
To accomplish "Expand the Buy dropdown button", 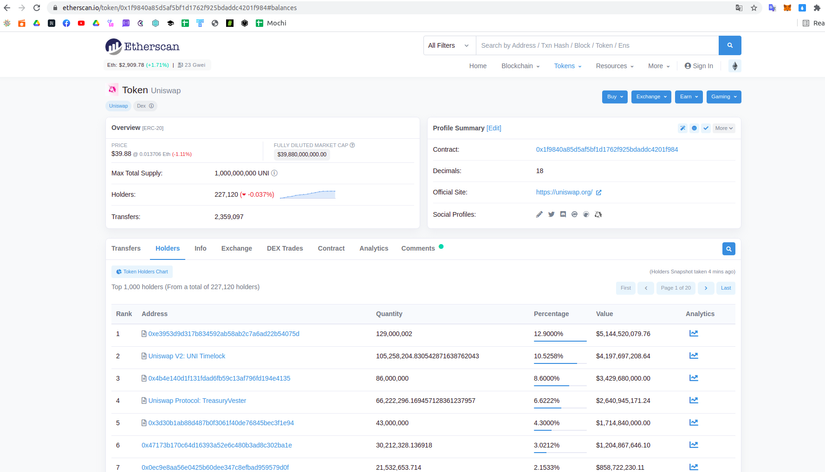I will click(615, 97).
